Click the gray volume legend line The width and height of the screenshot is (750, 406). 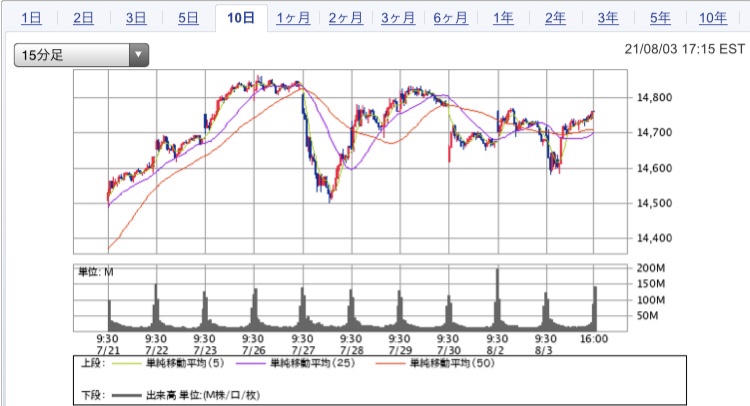point(126,395)
